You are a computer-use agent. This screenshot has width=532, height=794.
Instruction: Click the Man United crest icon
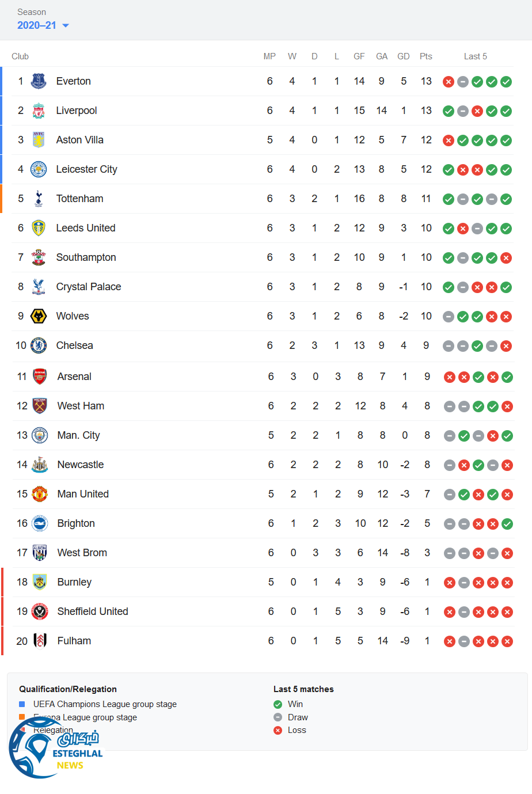pyautogui.click(x=40, y=494)
